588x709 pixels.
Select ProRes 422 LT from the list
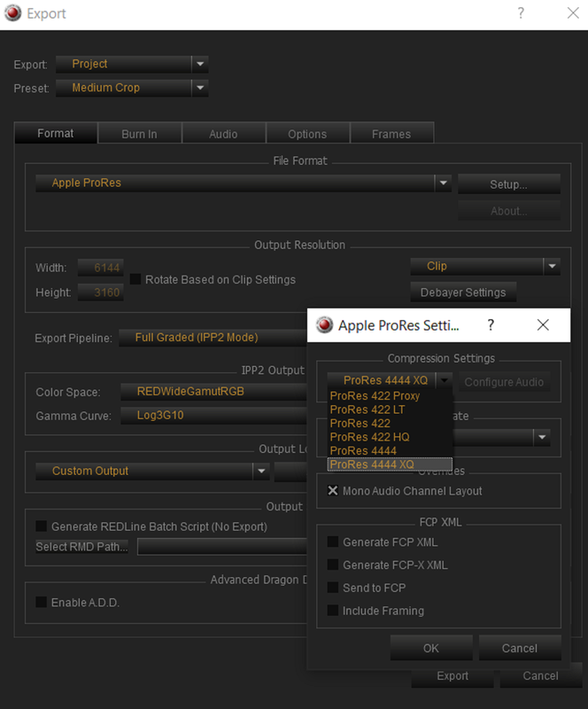390,409
